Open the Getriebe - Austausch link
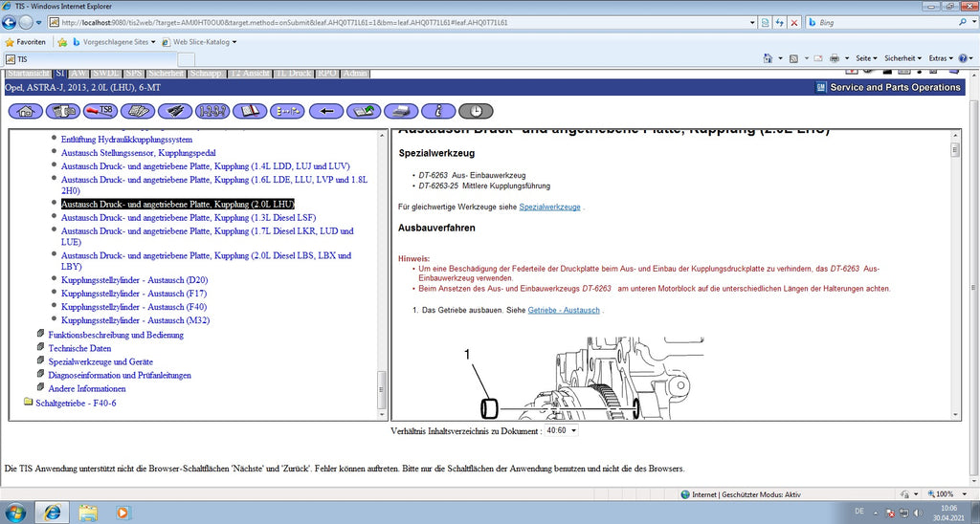This screenshot has height=524, width=980. pos(563,310)
